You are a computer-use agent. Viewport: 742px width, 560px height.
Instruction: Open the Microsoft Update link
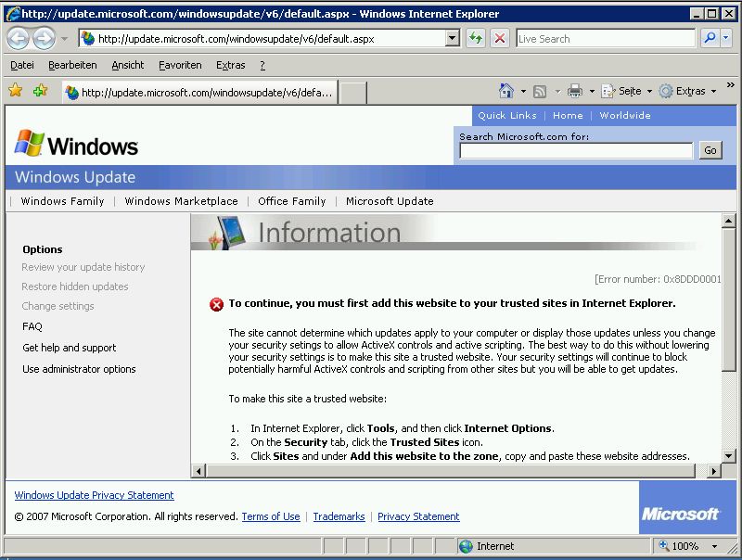pyautogui.click(x=390, y=201)
